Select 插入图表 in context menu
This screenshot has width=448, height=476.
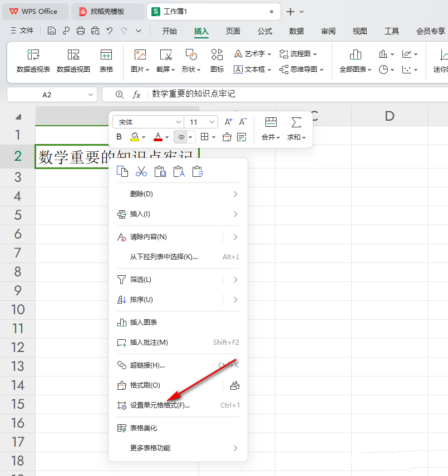pyautogui.click(x=178, y=323)
